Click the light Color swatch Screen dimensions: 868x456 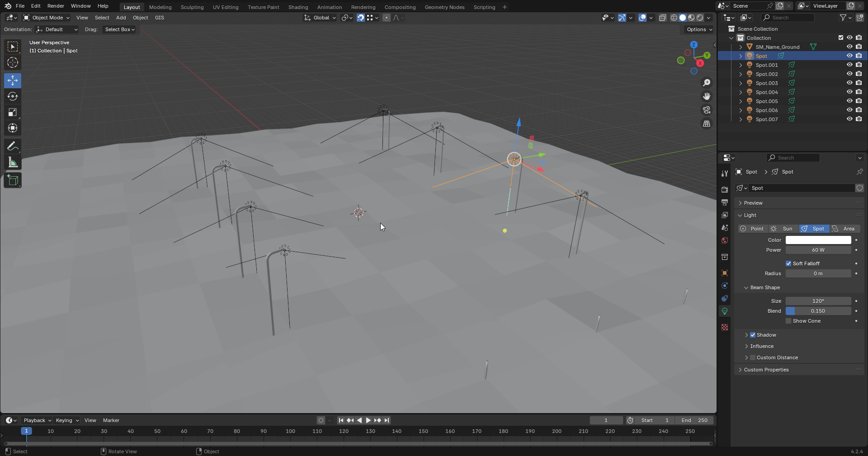point(818,240)
